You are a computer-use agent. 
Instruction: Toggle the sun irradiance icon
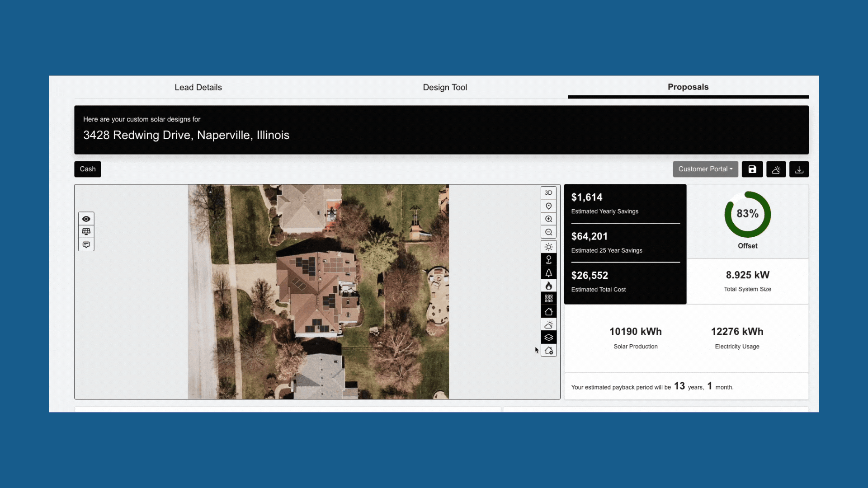point(548,247)
